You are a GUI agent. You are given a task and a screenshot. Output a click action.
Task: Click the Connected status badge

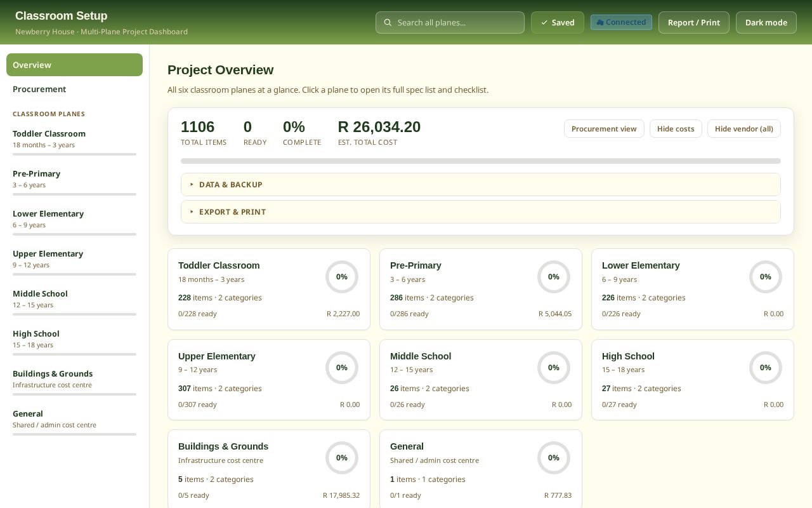point(621,22)
